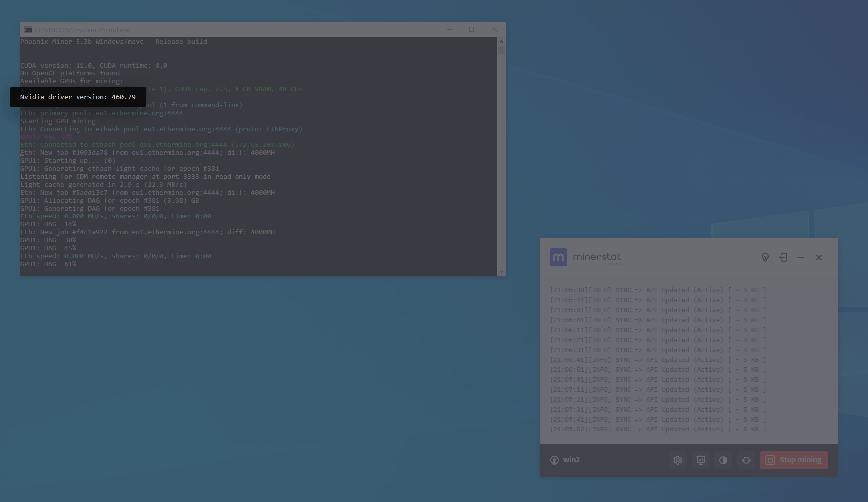This screenshot has width=868, height=502.
Task: Click the cmd.exe title bar icon
Action: coord(28,30)
